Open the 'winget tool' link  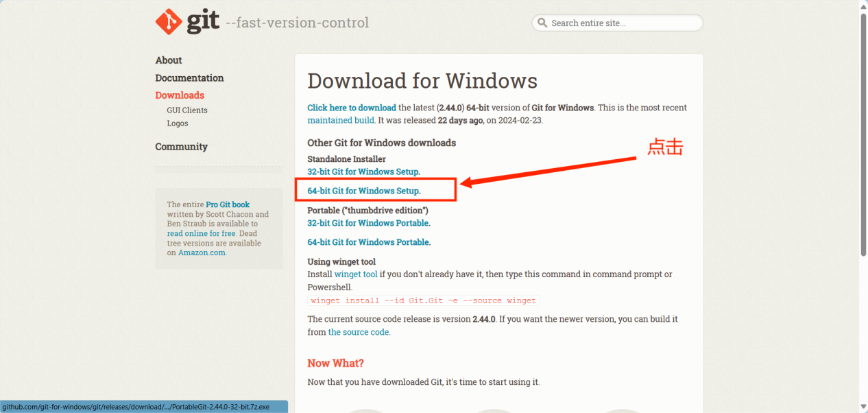click(x=356, y=274)
